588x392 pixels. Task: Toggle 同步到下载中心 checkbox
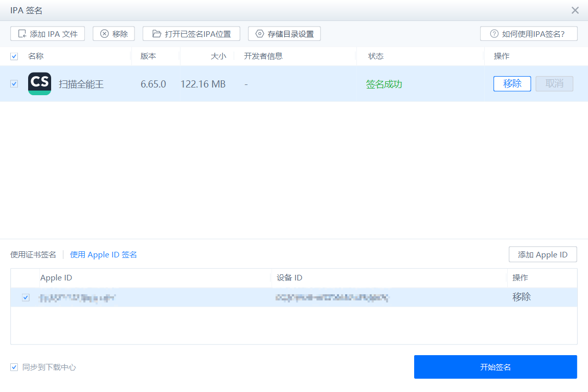click(x=14, y=367)
